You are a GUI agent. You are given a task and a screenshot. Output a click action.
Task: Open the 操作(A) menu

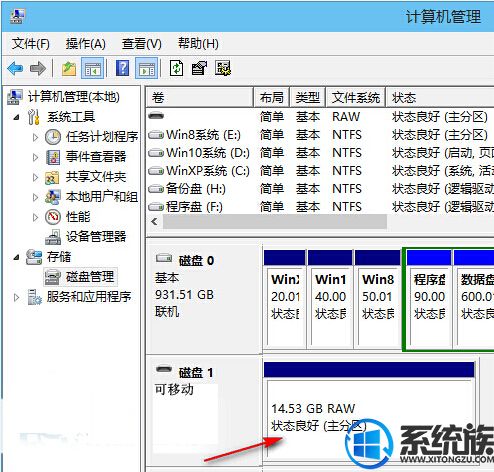(86, 44)
